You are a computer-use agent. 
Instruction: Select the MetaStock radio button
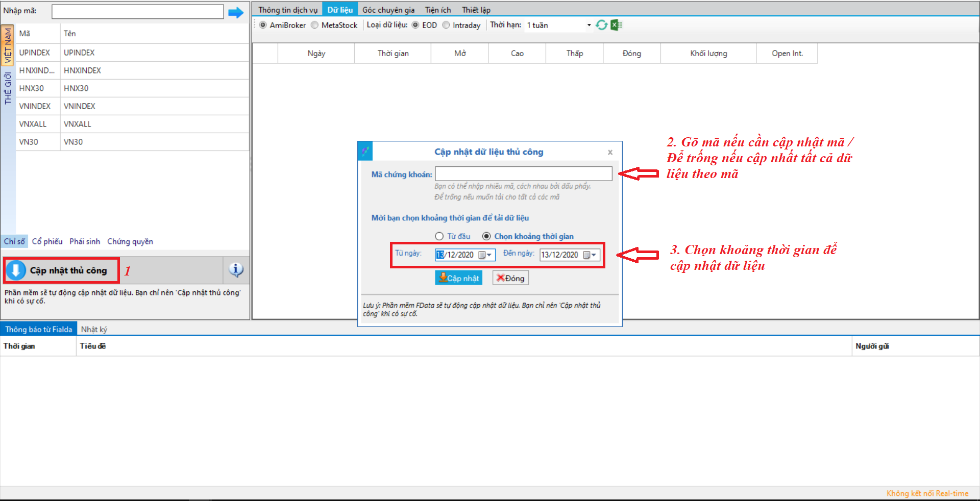pos(315,25)
